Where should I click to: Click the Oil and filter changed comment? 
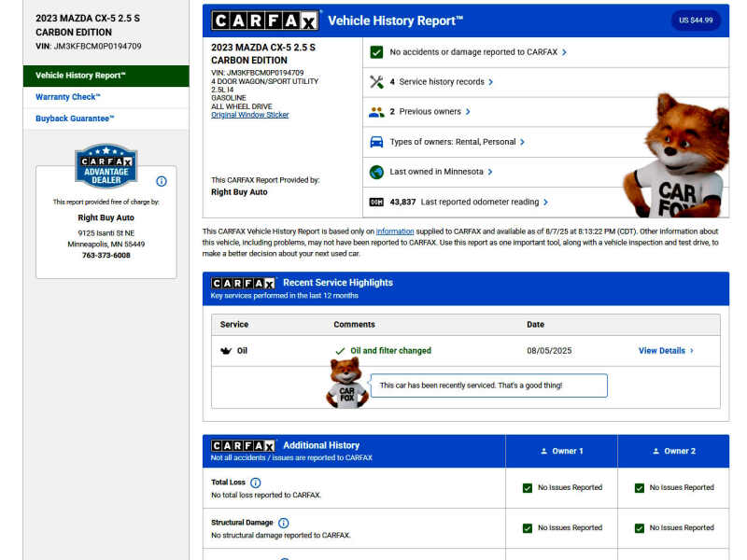click(390, 351)
